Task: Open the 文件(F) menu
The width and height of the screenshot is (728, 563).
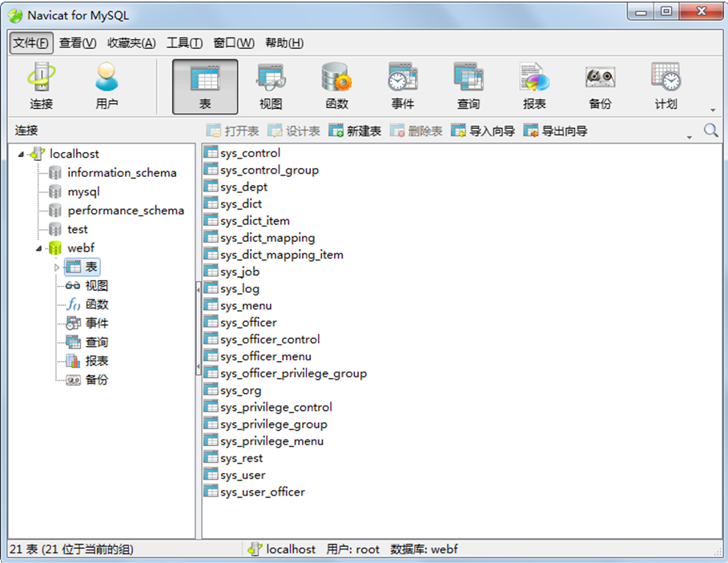Action: pyautogui.click(x=30, y=42)
